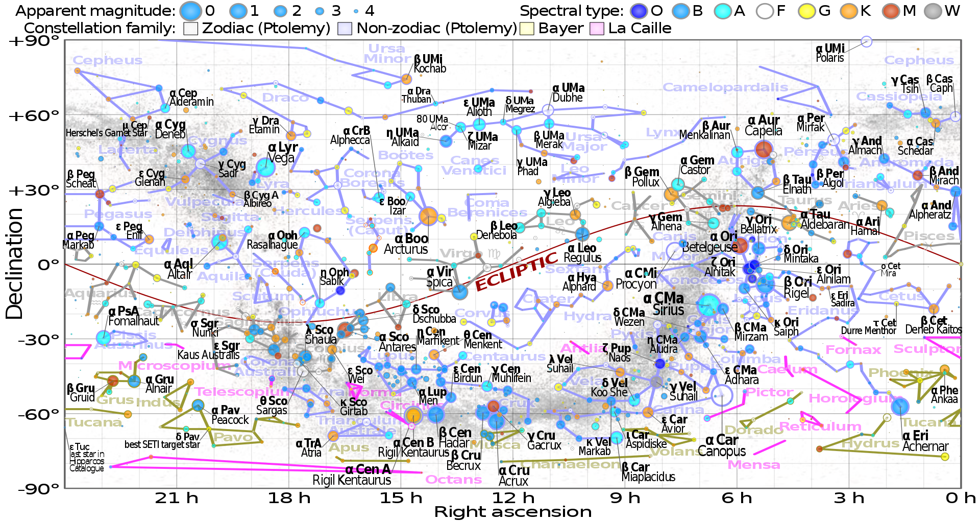Click the '-30°' declination tick label

coord(38,339)
